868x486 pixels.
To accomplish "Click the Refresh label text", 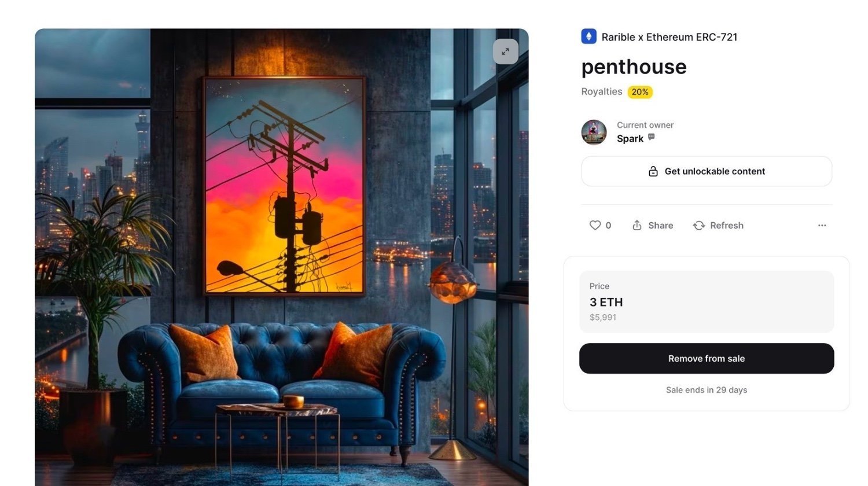I will (727, 226).
